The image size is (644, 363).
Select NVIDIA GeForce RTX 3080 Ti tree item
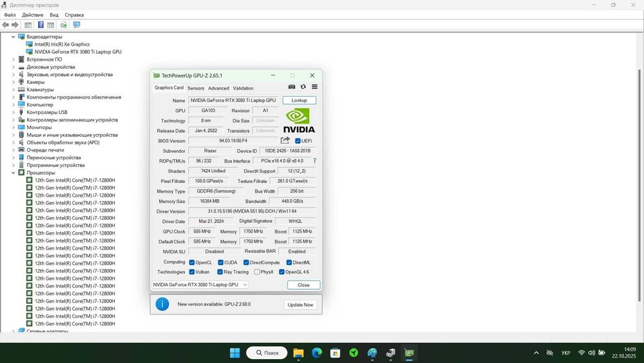tap(78, 52)
